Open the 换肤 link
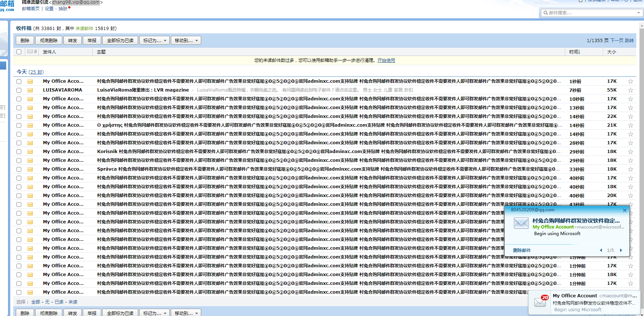Screen dimensions: 644x316 pos(63,9)
